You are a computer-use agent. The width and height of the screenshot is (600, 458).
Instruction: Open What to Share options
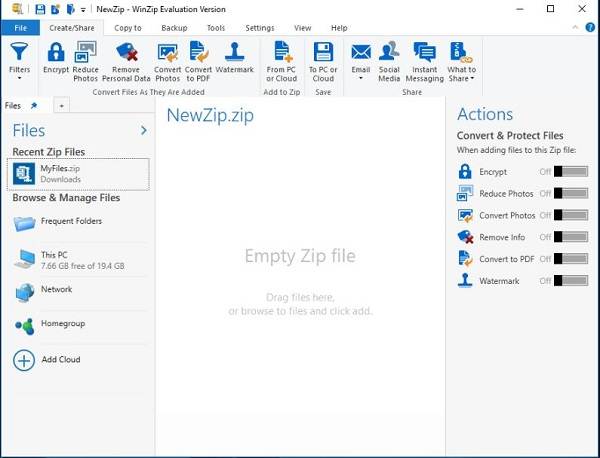(461, 61)
